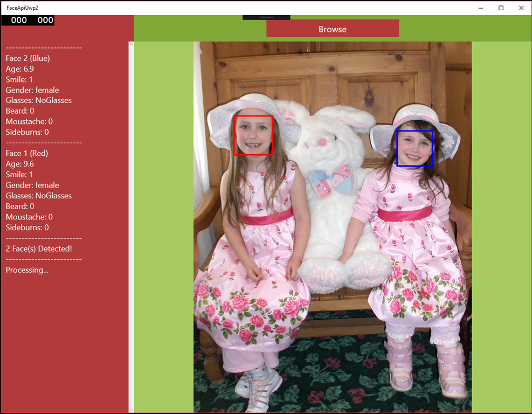Click the FaceApiUwp2 window title
This screenshot has width=532, height=414.
tap(23, 8)
